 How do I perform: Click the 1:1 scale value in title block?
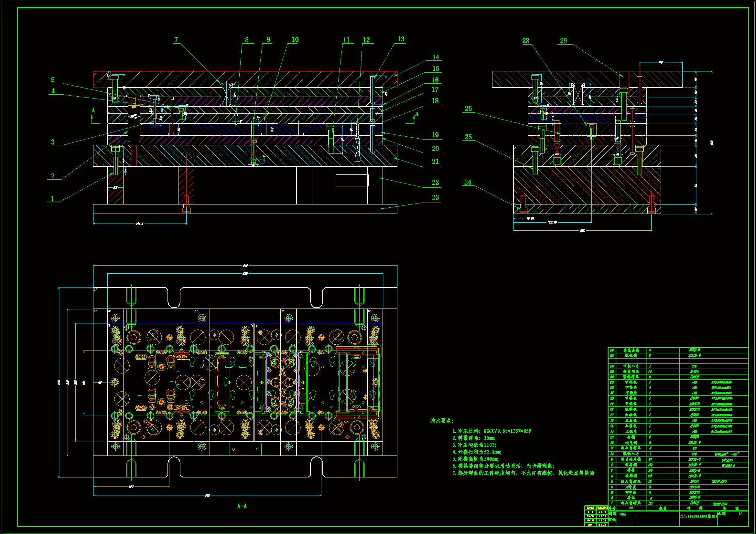coord(740,514)
